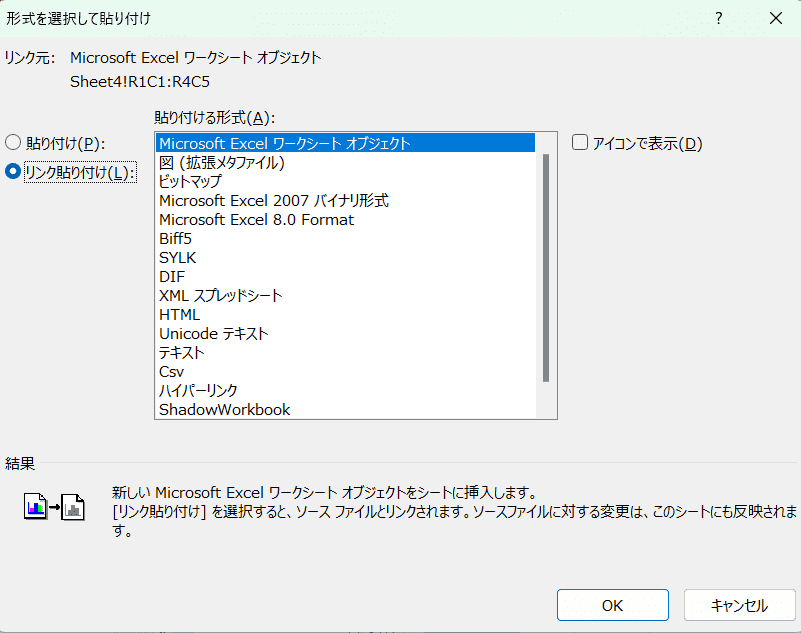Viewport: 801px width, 633px height.
Task: Click the format list vertical scrollbar
Action: 546,268
